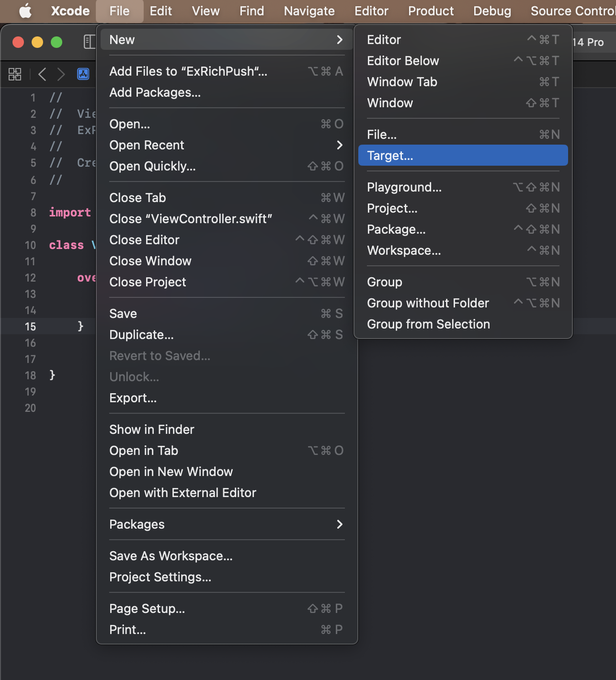The height and width of the screenshot is (680, 616).
Task: Go back with the left chevron
Action: pos(42,74)
